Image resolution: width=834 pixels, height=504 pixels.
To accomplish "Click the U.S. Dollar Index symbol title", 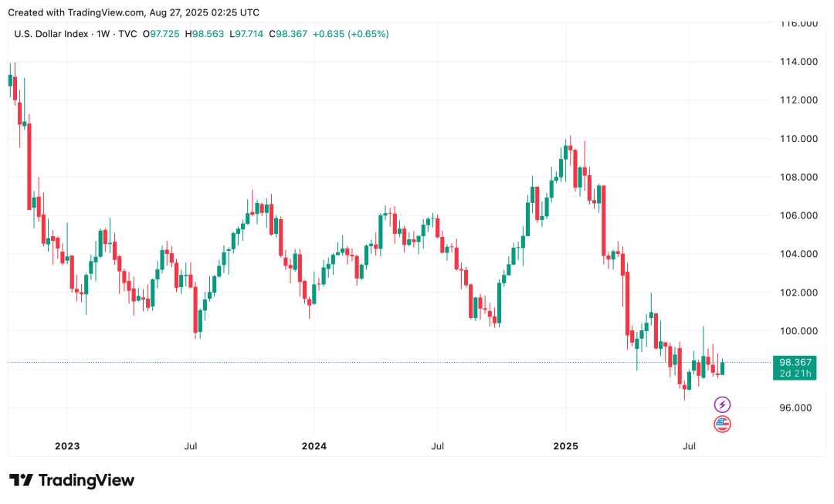I will (51, 34).
